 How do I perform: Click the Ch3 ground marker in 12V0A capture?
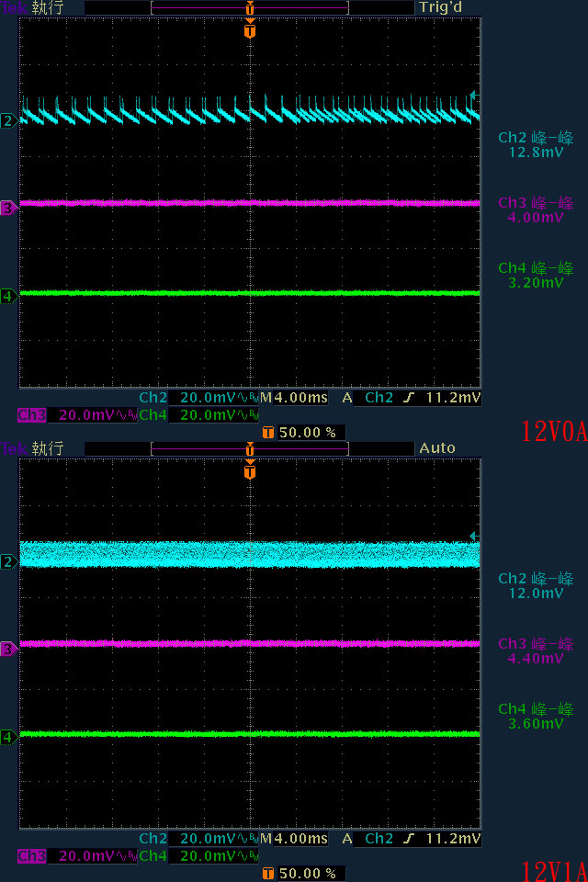tap(8, 208)
